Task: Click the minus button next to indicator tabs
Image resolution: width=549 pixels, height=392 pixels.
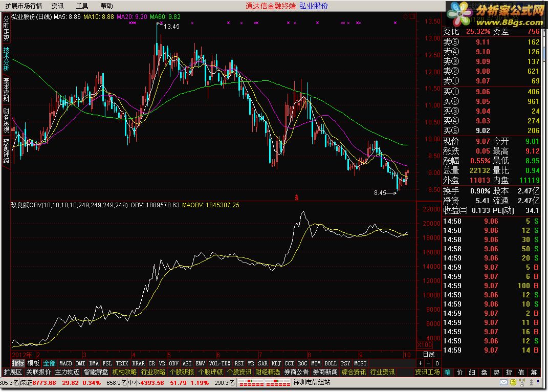Action: tap(429, 363)
